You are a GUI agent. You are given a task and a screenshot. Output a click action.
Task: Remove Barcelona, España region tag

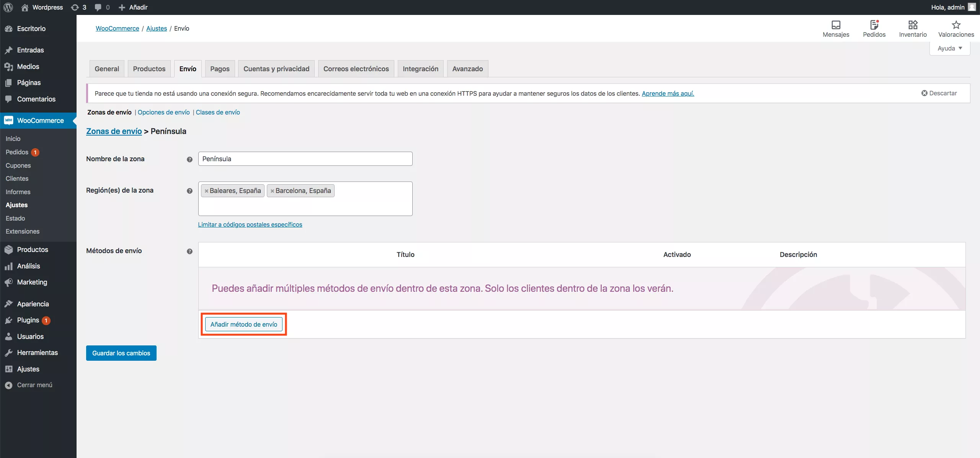point(272,191)
